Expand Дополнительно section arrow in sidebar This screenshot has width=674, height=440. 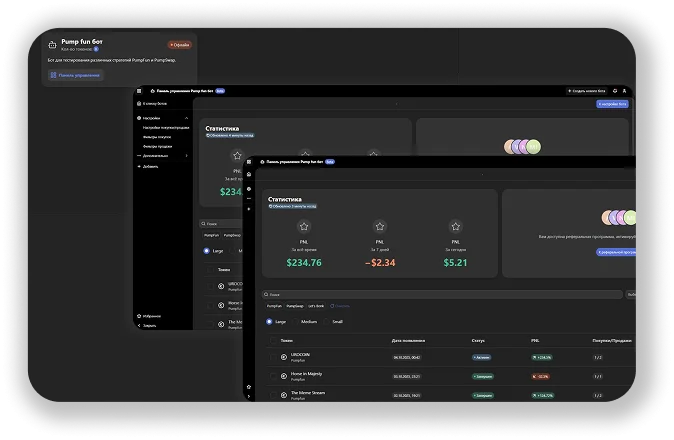click(x=187, y=156)
